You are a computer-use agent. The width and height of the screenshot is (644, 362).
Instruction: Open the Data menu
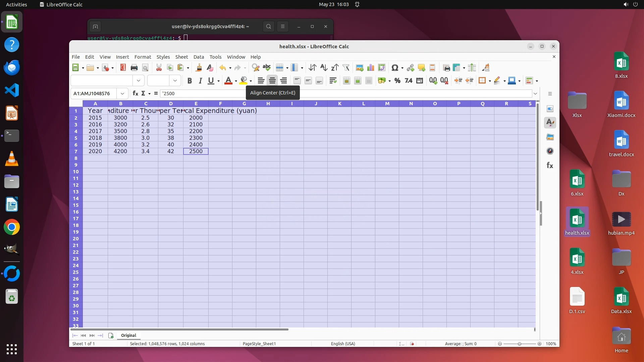(x=199, y=57)
